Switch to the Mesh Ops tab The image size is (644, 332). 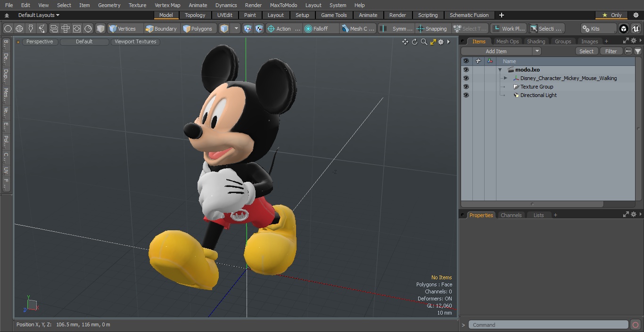point(507,41)
